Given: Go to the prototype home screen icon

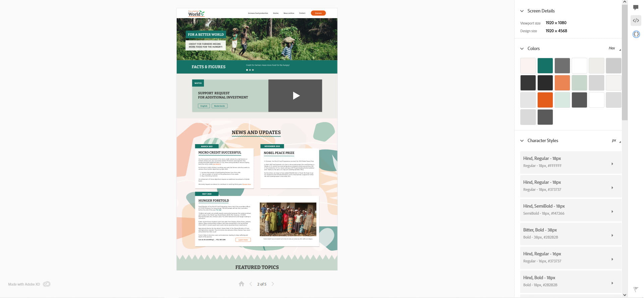Looking at the screenshot, I should tap(241, 284).
